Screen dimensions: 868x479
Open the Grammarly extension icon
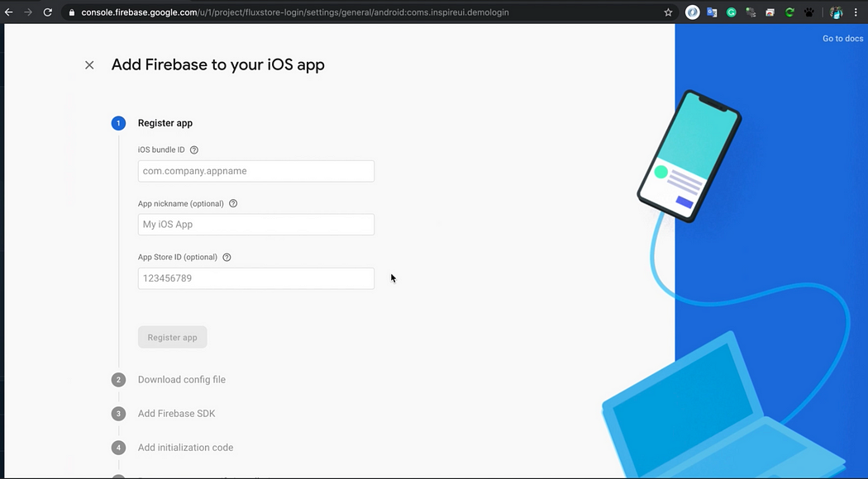(x=732, y=12)
